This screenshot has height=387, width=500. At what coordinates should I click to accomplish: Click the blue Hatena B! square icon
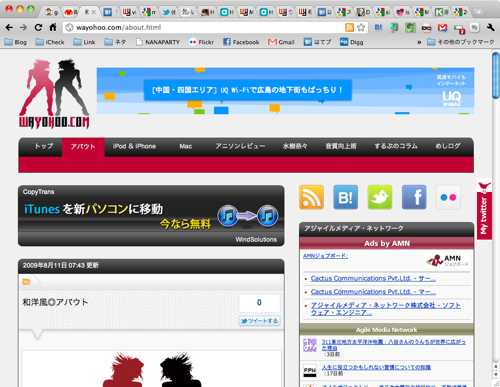pos(346,197)
